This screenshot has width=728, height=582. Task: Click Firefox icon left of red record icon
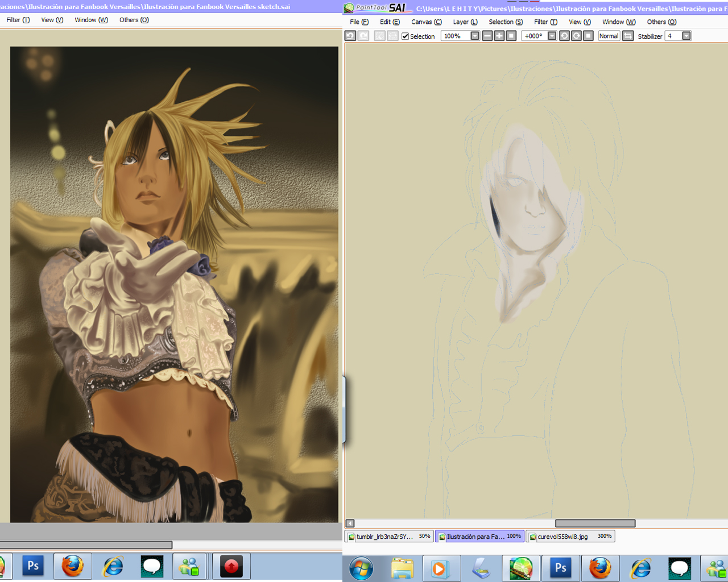pos(72,566)
